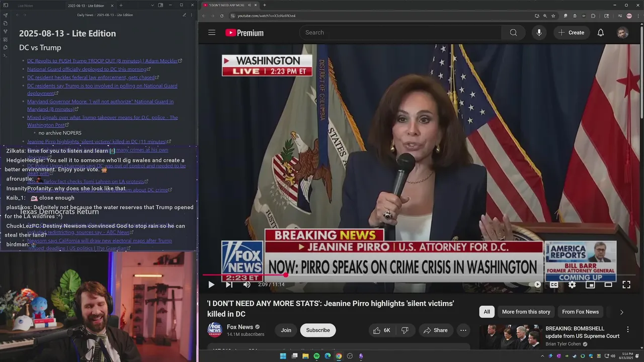The height and width of the screenshot is (362, 644).
Task: Click the Fox News channel name
Action: pos(240,327)
